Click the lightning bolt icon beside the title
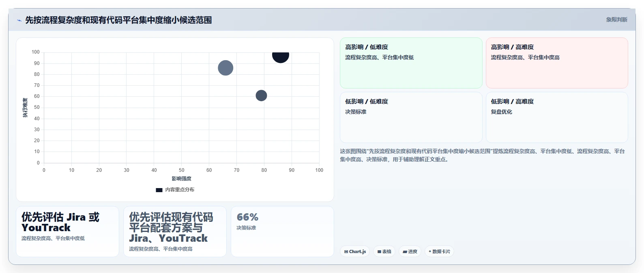The image size is (644, 273). pos(19,20)
